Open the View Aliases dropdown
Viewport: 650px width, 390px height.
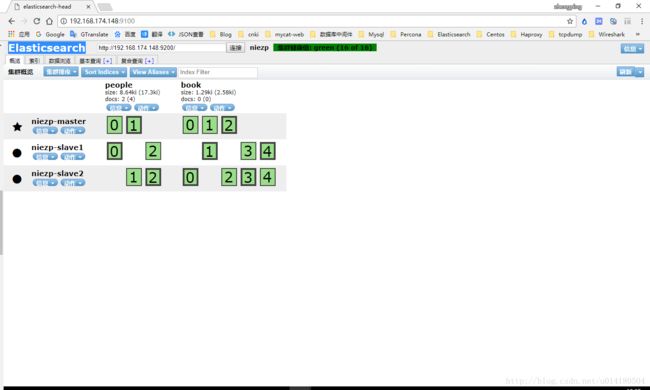tap(153, 72)
